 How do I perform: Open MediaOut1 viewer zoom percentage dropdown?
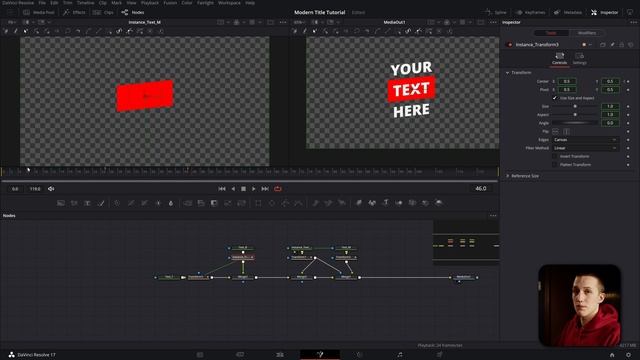point(299,22)
